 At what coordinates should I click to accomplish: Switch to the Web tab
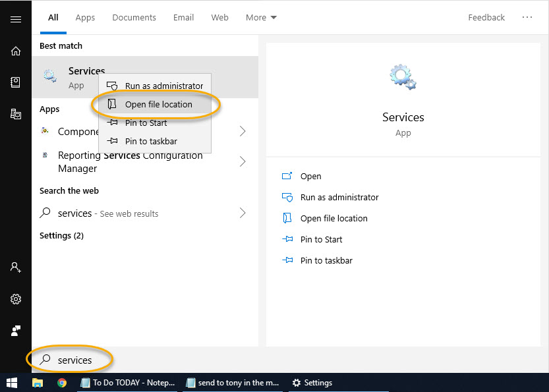pyautogui.click(x=219, y=18)
